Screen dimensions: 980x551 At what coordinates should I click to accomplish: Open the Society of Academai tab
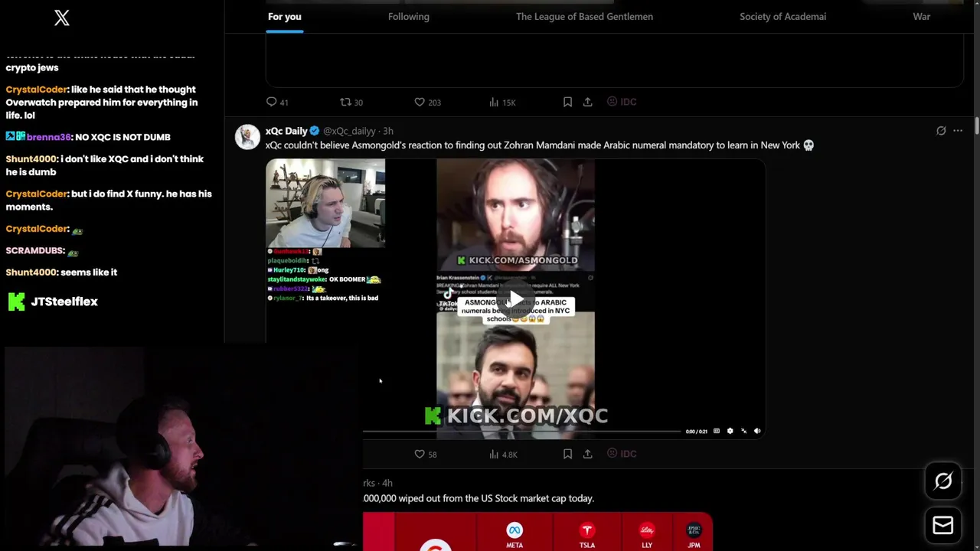coord(782,16)
